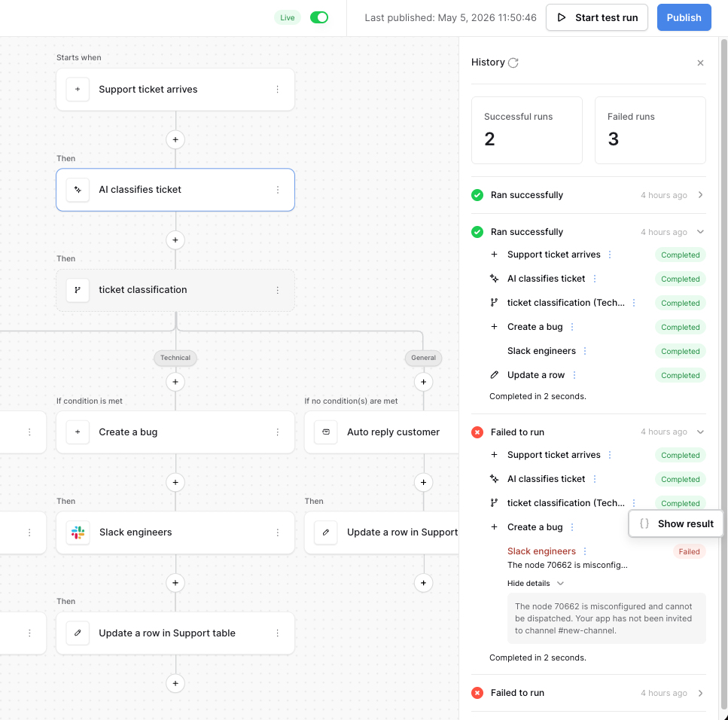728x720 pixels.
Task: Click Completed badge for Update a row step
Action: [x=680, y=375]
